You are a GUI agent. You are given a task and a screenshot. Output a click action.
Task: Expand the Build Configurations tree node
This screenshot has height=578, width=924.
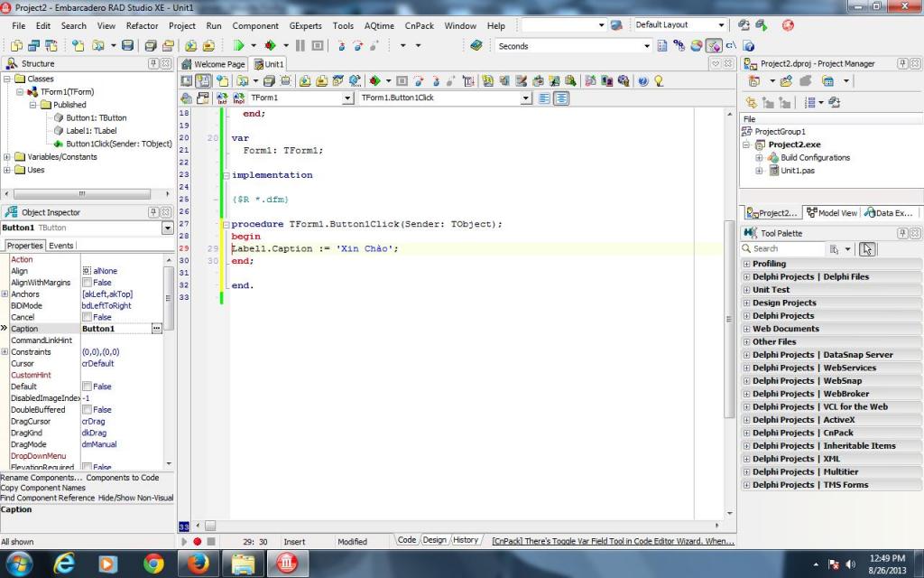[760, 158]
